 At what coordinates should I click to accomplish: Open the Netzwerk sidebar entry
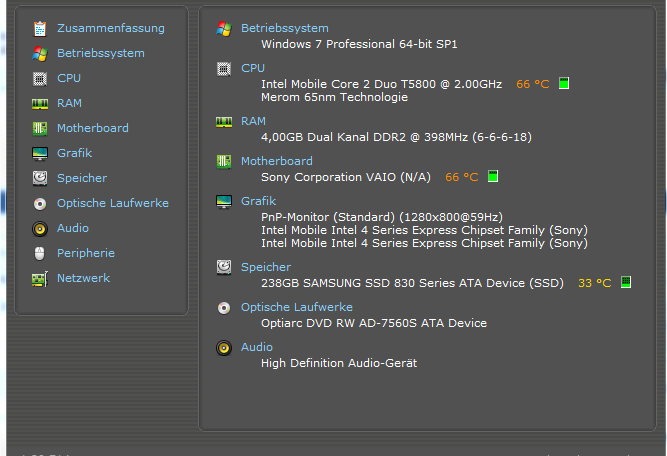click(x=83, y=278)
